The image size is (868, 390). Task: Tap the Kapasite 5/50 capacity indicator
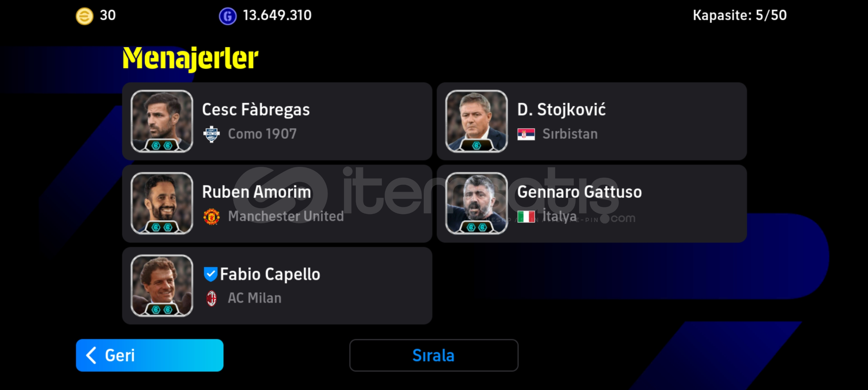740,15
